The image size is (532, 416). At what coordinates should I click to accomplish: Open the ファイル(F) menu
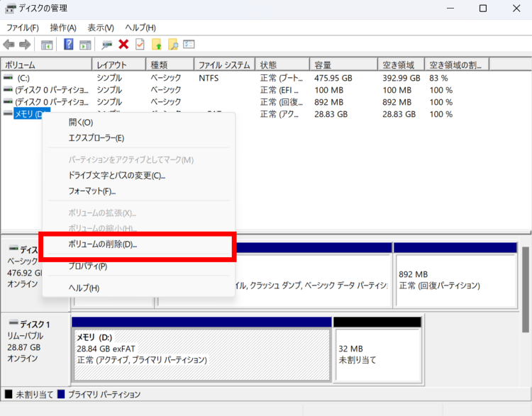pyautogui.click(x=22, y=28)
